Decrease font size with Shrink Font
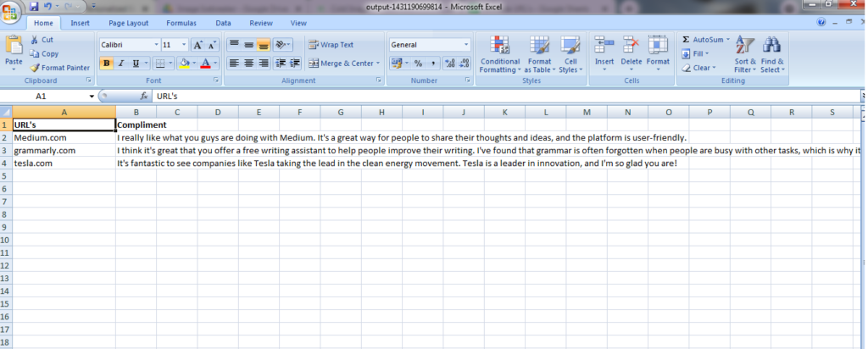 tap(212, 46)
